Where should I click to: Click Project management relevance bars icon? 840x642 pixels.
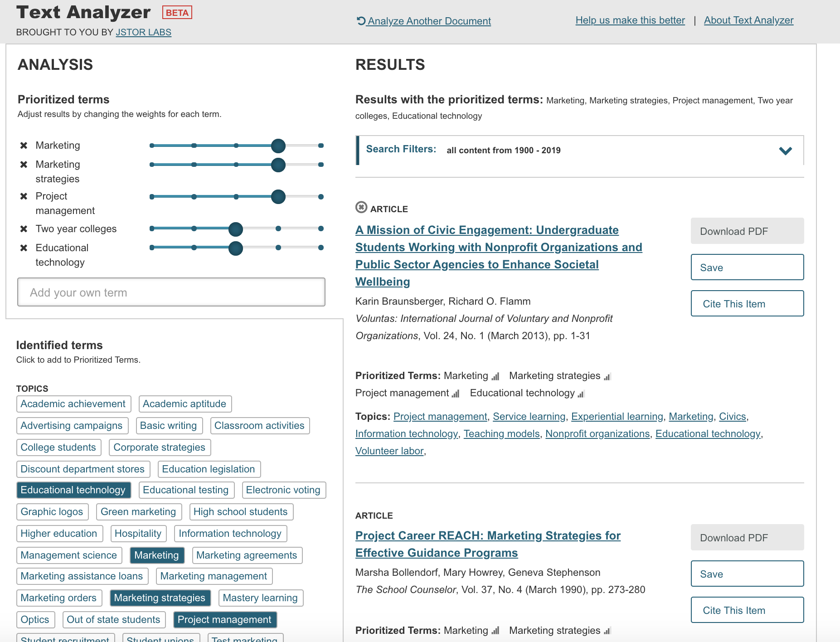(x=456, y=394)
